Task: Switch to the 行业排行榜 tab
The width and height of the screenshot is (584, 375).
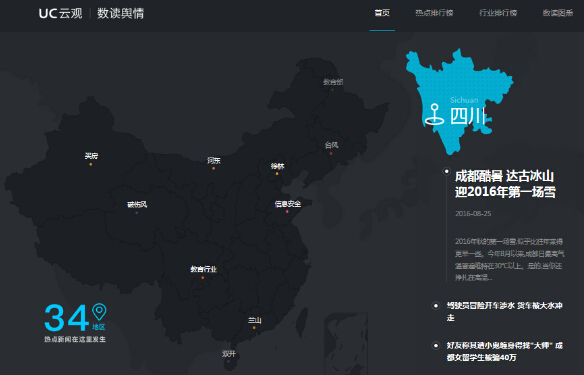Action: click(x=498, y=13)
